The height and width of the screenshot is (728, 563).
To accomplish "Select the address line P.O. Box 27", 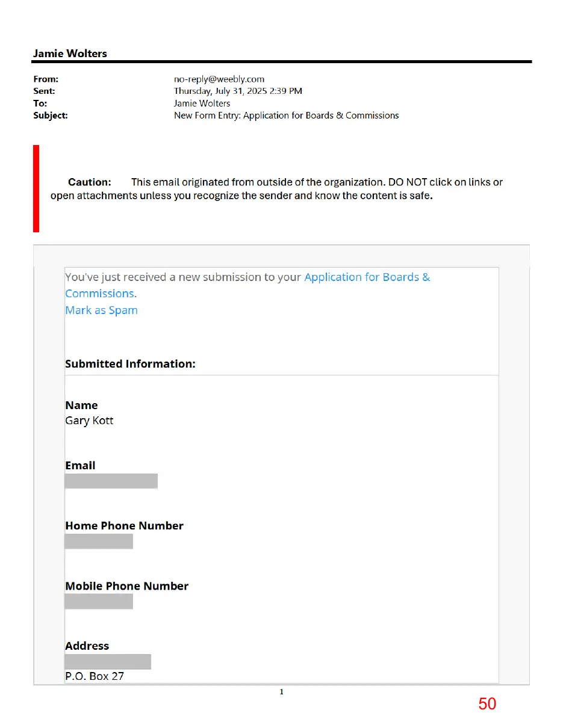I will 95,676.
